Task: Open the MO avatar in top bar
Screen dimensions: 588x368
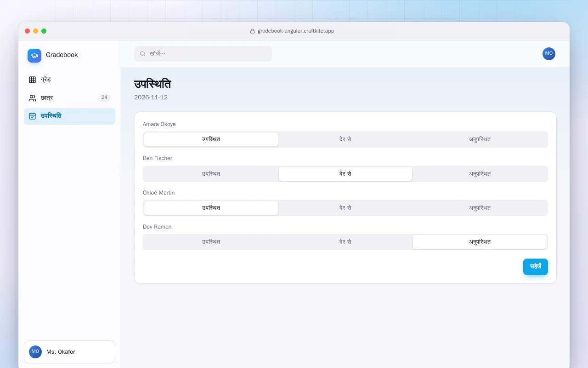Action: (x=548, y=54)
